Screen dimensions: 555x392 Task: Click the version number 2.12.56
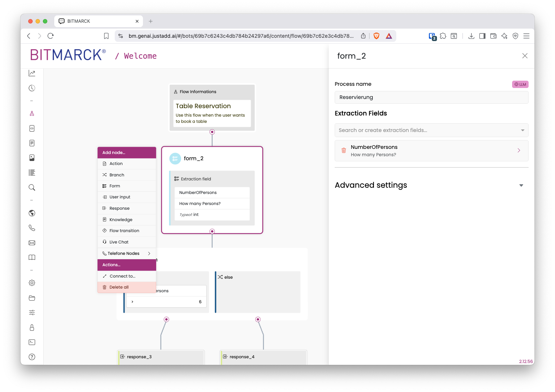pyautogui.click(x=526, y=362)
